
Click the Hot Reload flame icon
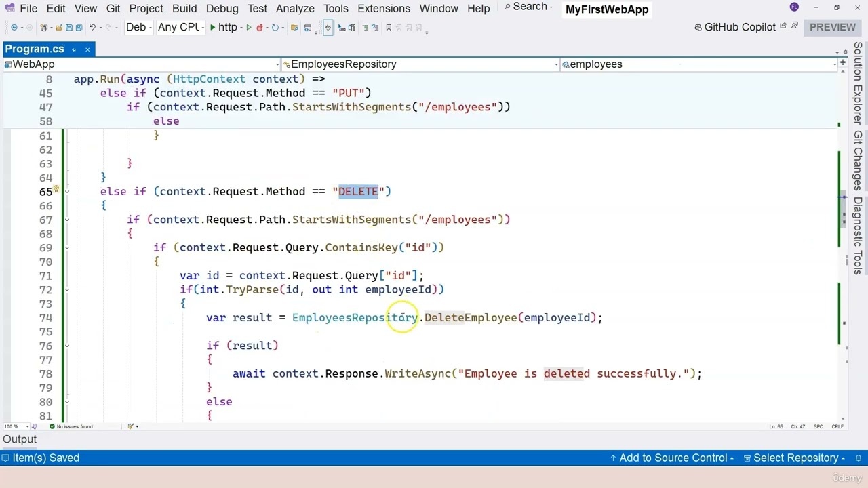[x=260, y=27]
